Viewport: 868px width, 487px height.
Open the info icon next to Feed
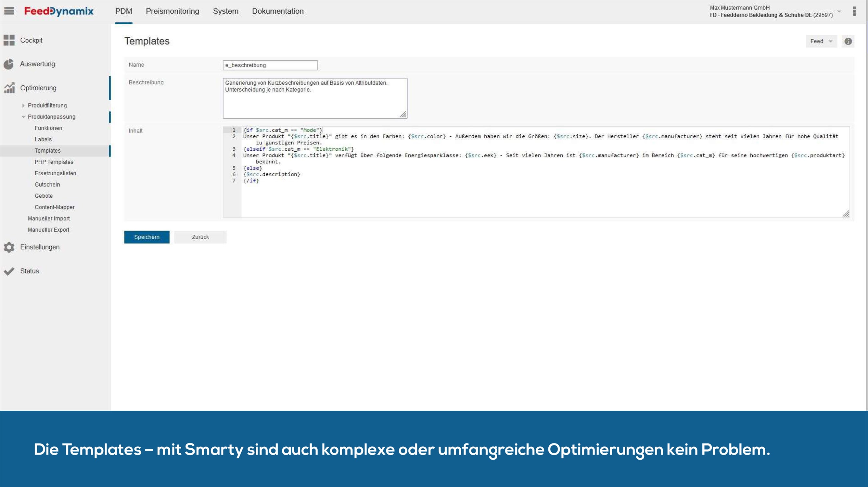(848, 42)
